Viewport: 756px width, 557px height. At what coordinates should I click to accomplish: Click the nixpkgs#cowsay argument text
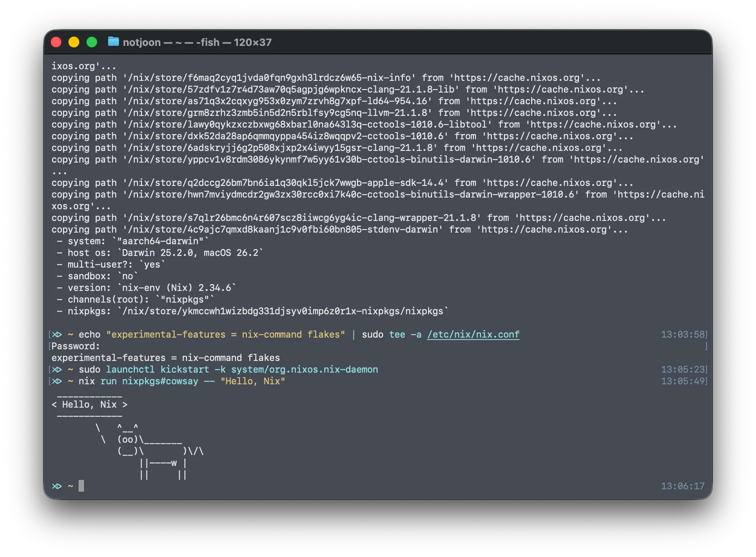[160, 381]
